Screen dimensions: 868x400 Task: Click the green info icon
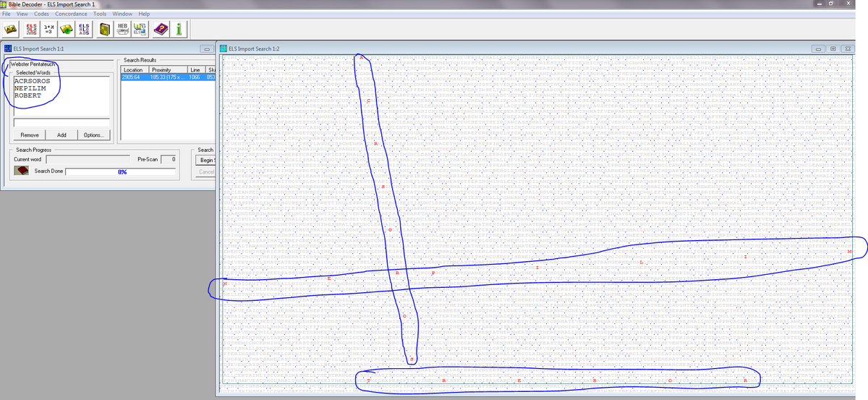178,29
